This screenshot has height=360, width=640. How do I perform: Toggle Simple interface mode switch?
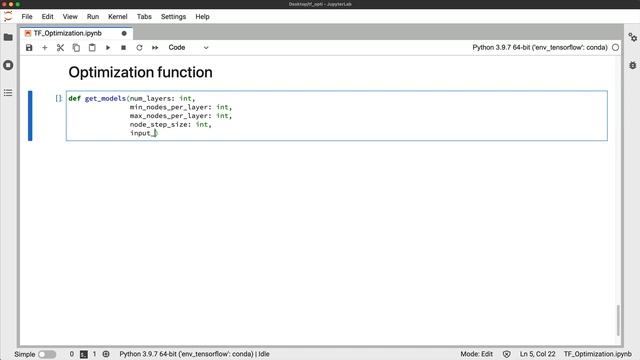click(47, 354)
